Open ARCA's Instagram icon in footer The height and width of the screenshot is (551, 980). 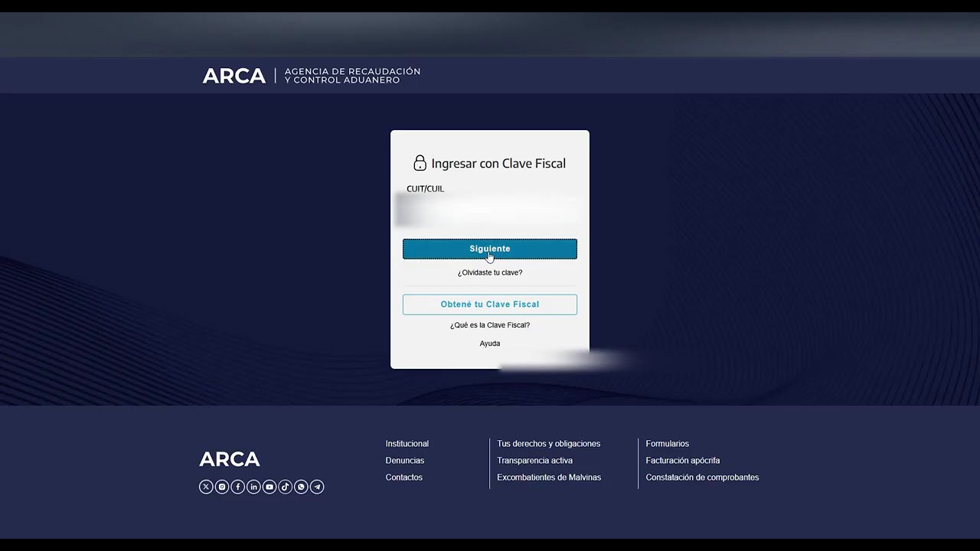222,487
